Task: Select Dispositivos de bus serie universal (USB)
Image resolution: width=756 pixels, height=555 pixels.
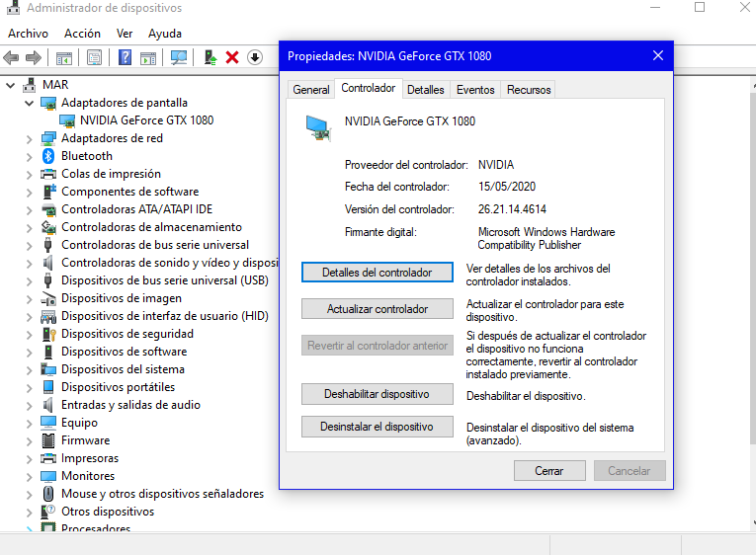Action: tap(165, 280)
